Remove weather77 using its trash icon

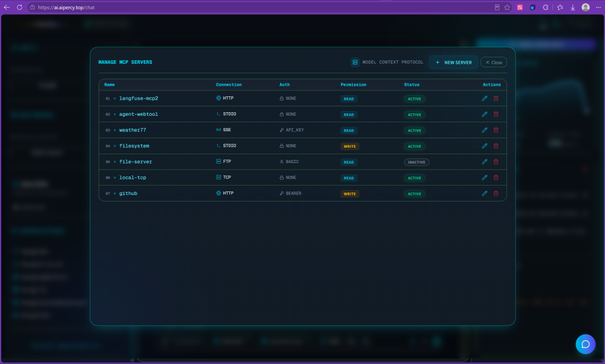point(496,130)
